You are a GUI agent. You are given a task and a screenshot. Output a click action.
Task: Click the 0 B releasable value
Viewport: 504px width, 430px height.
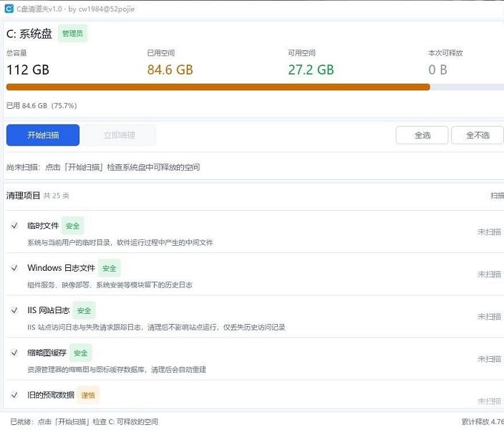point(438,70)
